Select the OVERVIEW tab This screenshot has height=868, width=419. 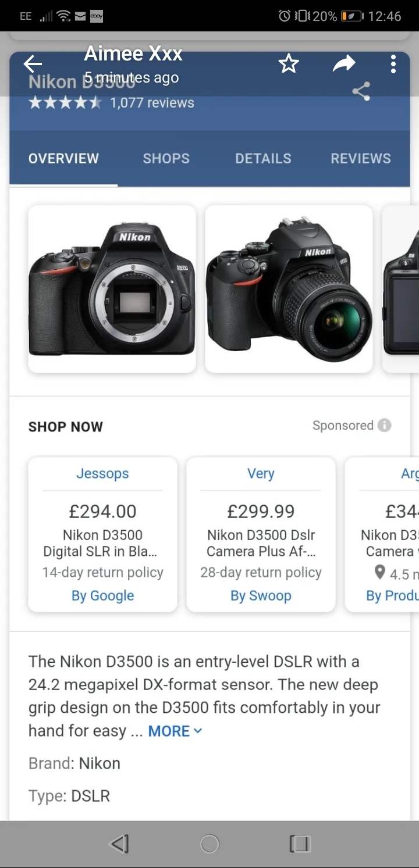coord(63,158)
